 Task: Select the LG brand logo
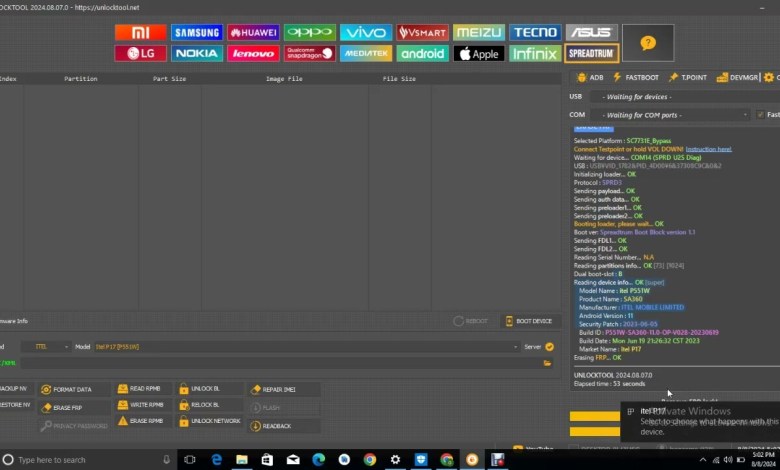(x=140, y=53)
